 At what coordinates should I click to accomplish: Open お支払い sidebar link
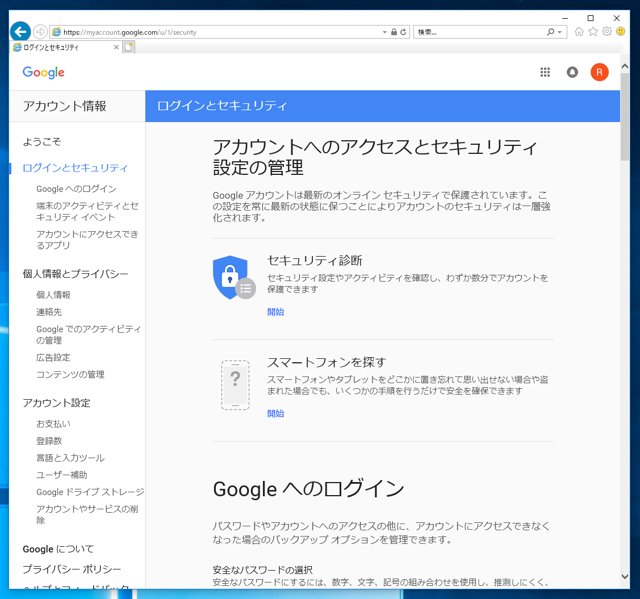click(x=53, y=424)
